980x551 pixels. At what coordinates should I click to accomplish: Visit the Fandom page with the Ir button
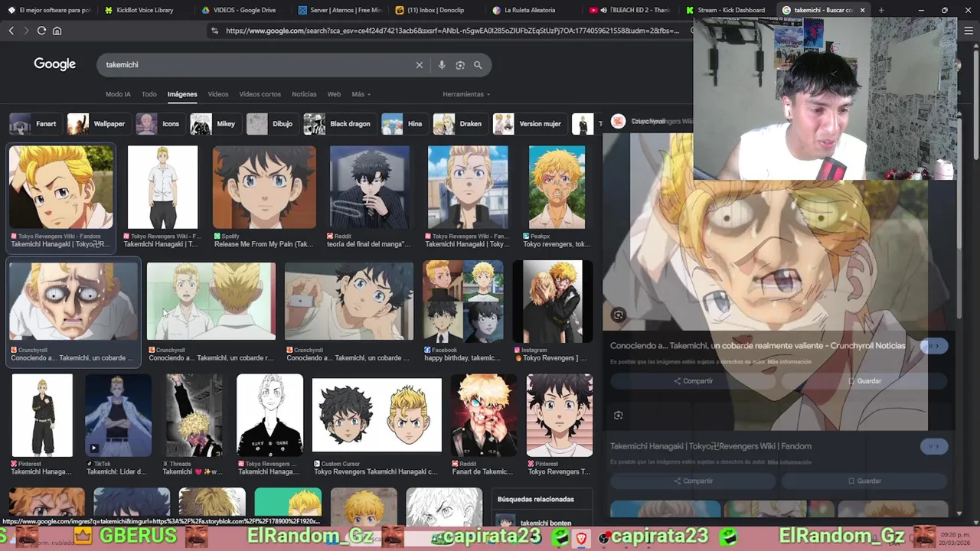click(x=934, y=446)
